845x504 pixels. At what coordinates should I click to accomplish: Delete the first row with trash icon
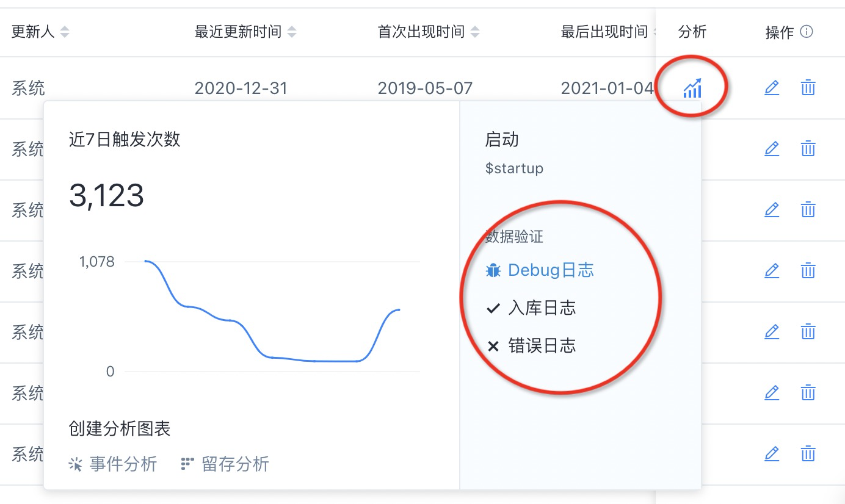808,88
